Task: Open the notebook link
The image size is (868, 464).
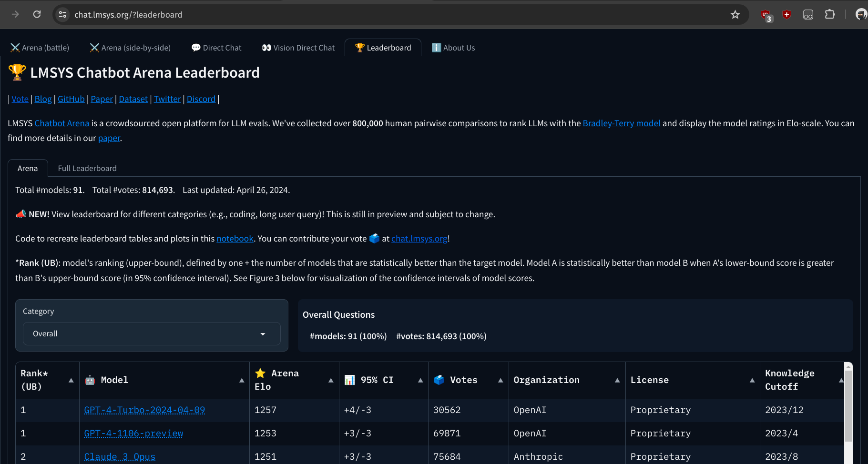Action: pyautogui.click(x=235, y=239)
